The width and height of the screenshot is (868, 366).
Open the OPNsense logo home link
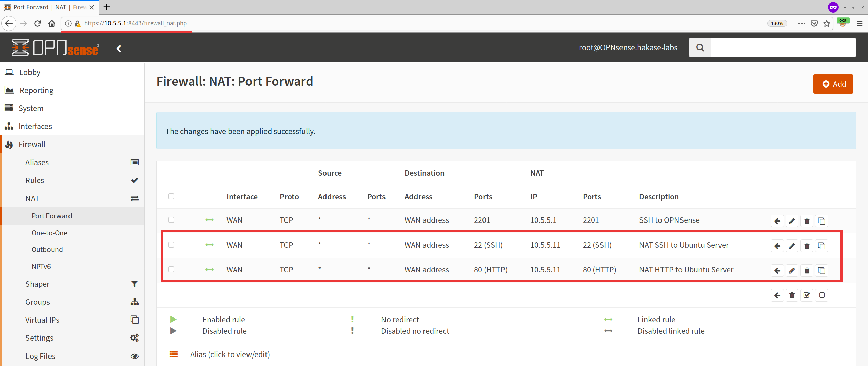click(x=55, y=48)
